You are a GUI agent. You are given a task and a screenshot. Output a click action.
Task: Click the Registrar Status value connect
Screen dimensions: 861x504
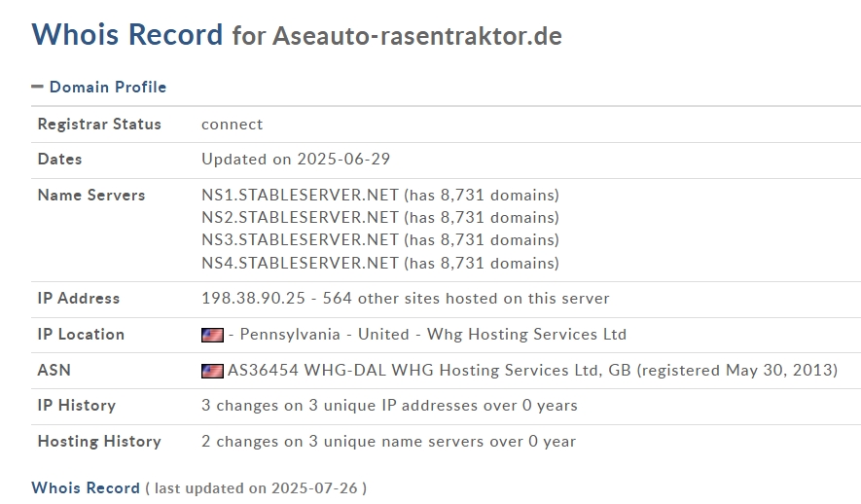coord(233,125)
